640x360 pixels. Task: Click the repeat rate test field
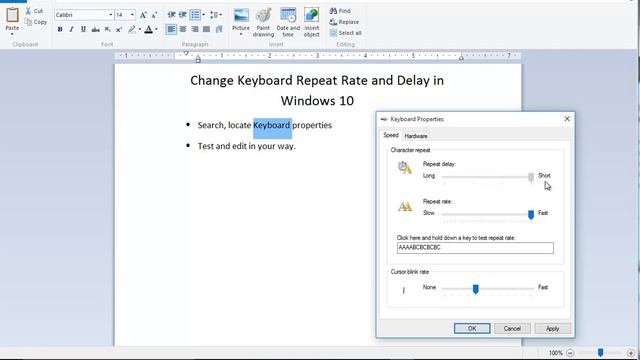(475, 248)
